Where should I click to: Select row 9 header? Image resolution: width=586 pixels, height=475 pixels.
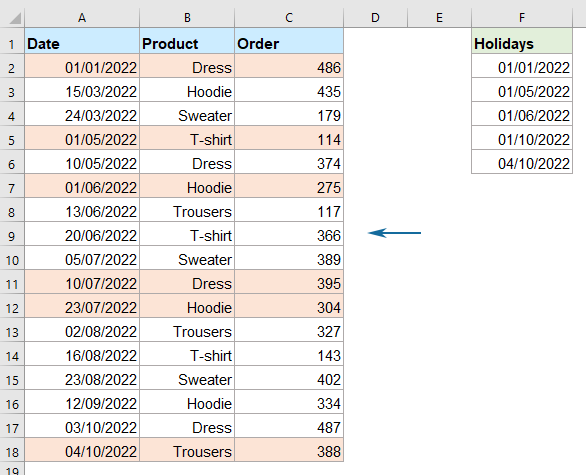(x=12, y=236)
